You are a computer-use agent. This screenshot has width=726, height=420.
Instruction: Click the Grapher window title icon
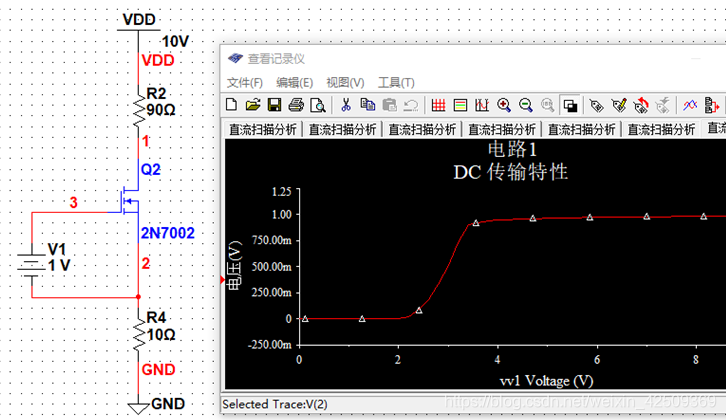point(235,58)
